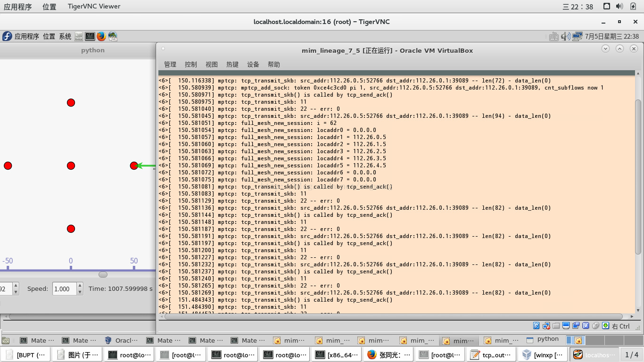Click the VirtualBox multi-display status icon
The image size is (644, 362).
[576, 326]
